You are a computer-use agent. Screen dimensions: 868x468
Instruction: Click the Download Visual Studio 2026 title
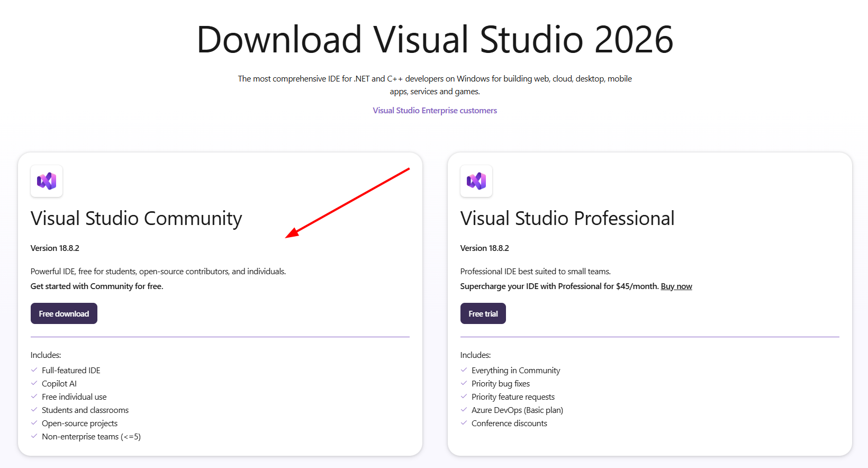coord(435,39)
